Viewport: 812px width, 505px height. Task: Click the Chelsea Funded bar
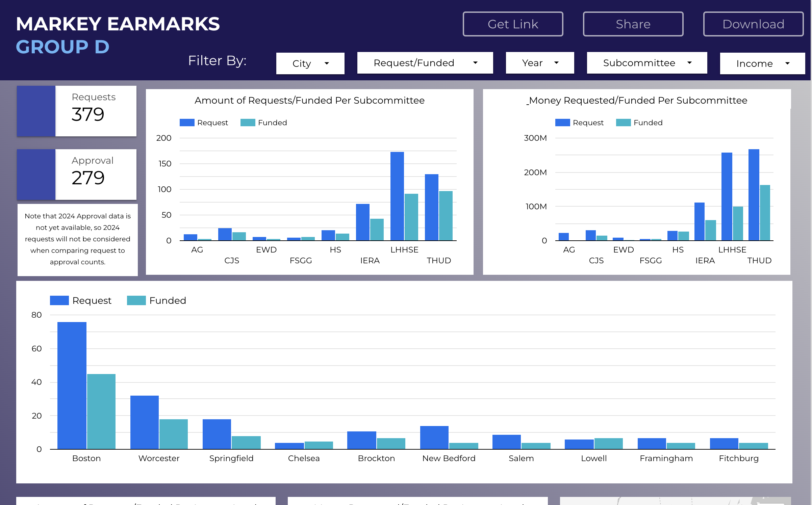319,445
